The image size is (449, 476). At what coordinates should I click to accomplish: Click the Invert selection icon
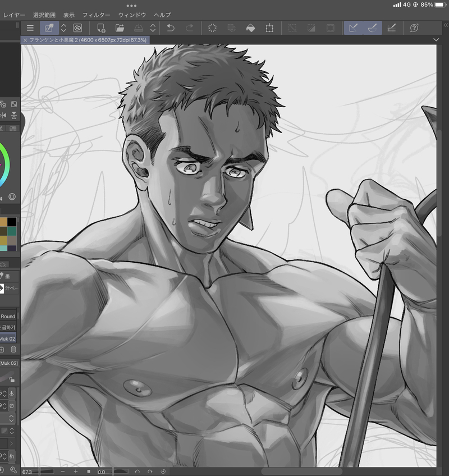tap(311, 28)
